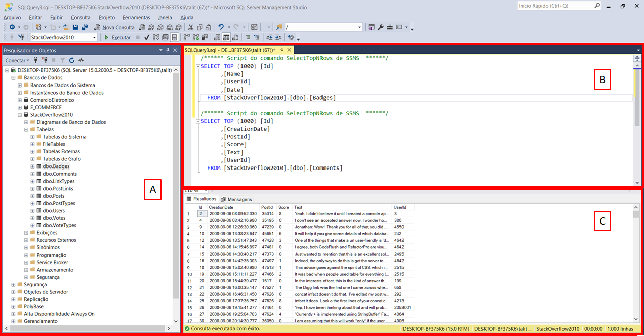The width and height of the screenshot is (644, 336).
Task: Click the comment out lines icon
Action: point(248,37)
